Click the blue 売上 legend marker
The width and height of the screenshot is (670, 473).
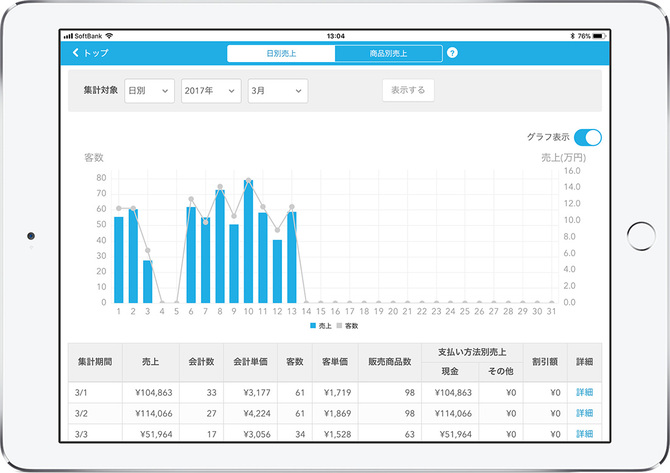(x=313, y=326)
